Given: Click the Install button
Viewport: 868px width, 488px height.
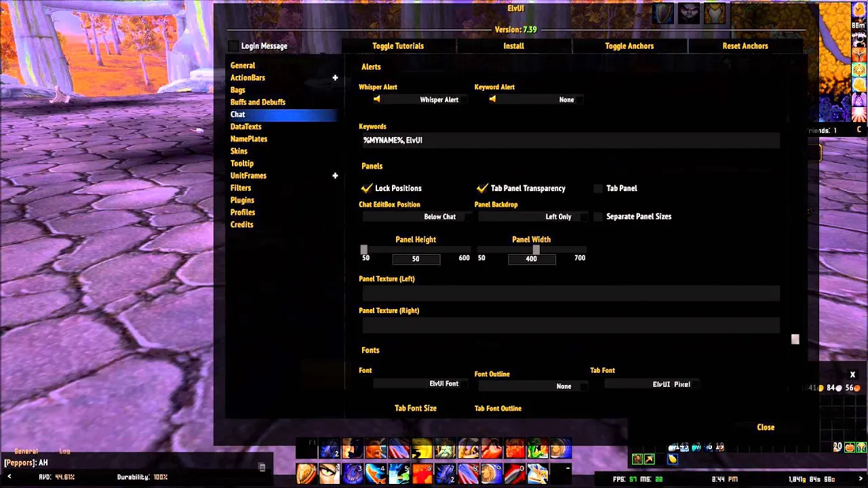Looking at the screenshot, I should (x=514, y=46).
